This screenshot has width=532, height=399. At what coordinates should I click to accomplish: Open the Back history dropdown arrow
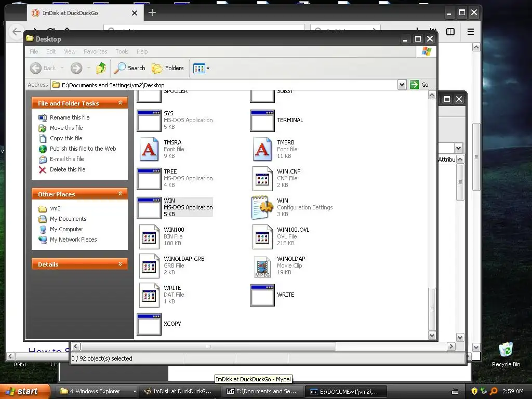(x=62, y=68)
